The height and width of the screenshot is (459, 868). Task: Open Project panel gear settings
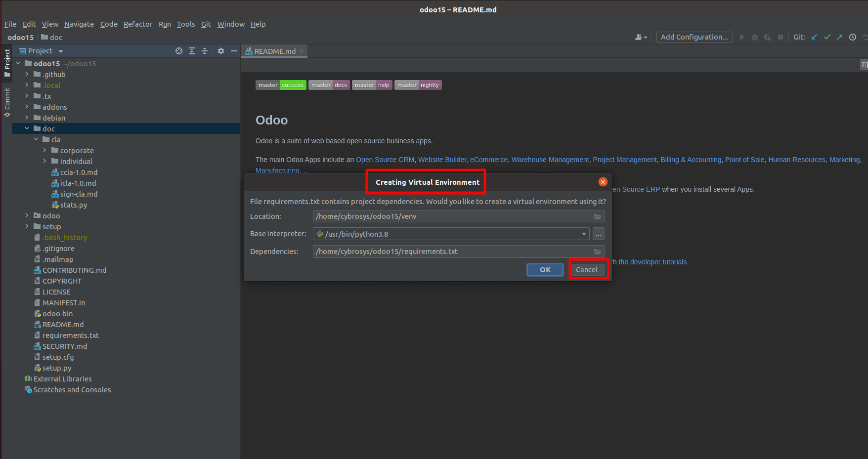point(221,51)
